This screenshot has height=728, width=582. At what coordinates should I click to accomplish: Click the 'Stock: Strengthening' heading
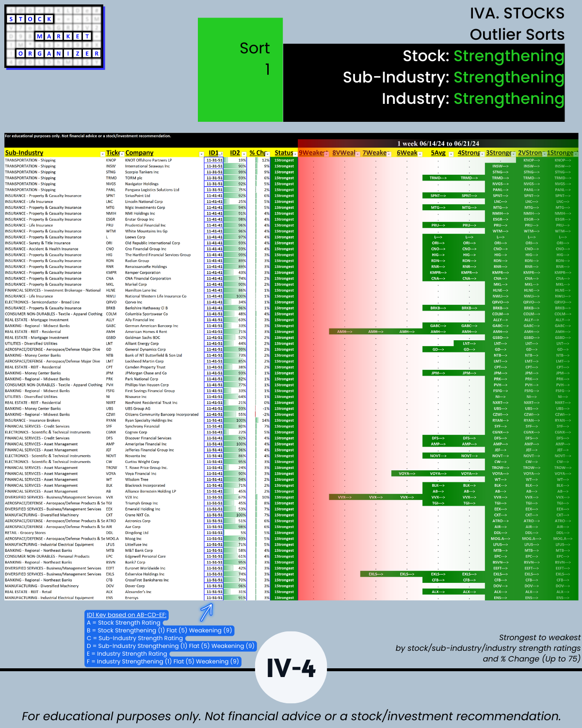[x=484, y=56]
